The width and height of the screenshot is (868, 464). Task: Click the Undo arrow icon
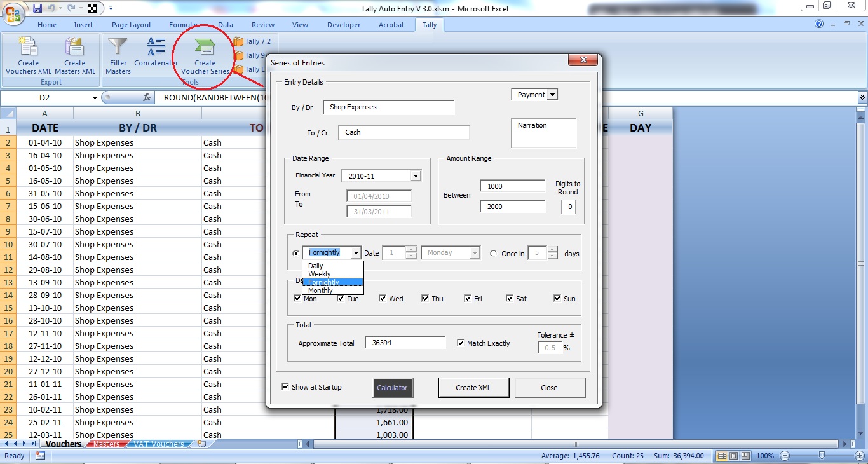[51, 8]
